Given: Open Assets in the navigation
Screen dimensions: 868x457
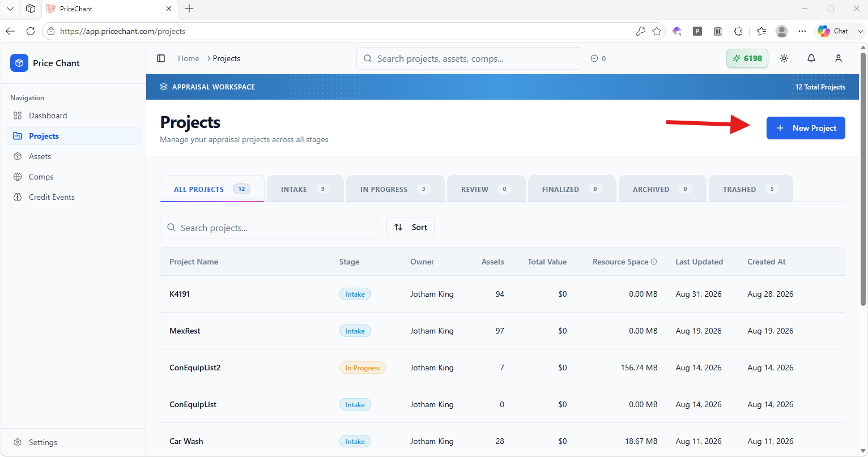Looking at the screenshot, I should pos(73,156).
